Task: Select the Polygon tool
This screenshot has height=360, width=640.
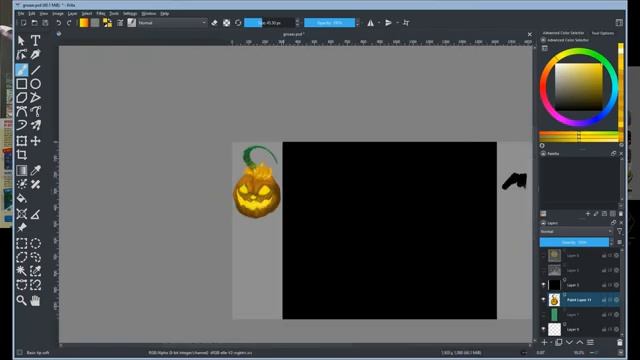Action: (22, 98)
